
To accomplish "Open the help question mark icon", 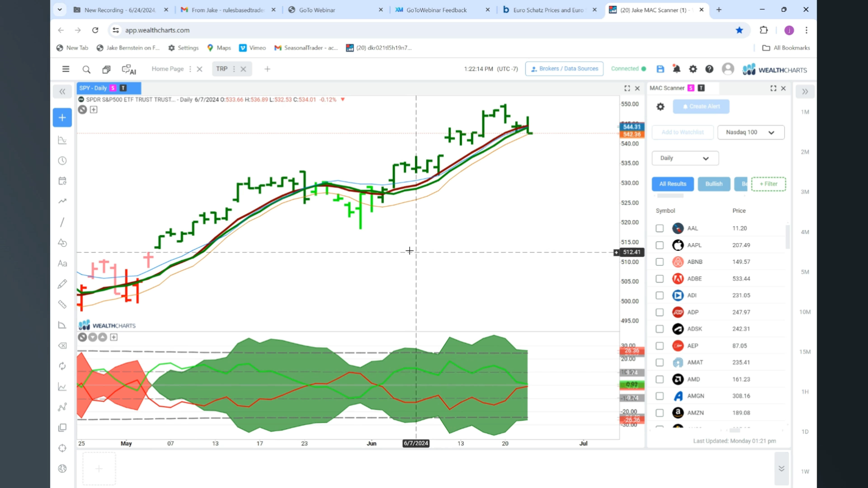I will [x=709, y=69].
